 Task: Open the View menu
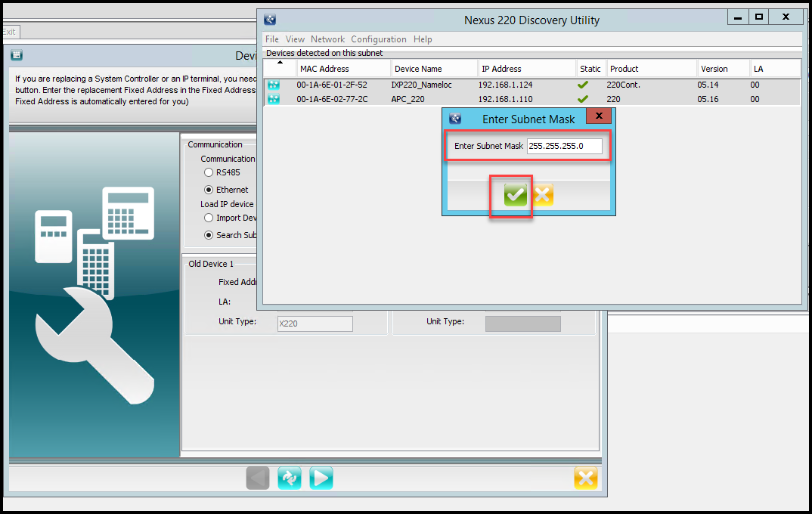point(295,39)
